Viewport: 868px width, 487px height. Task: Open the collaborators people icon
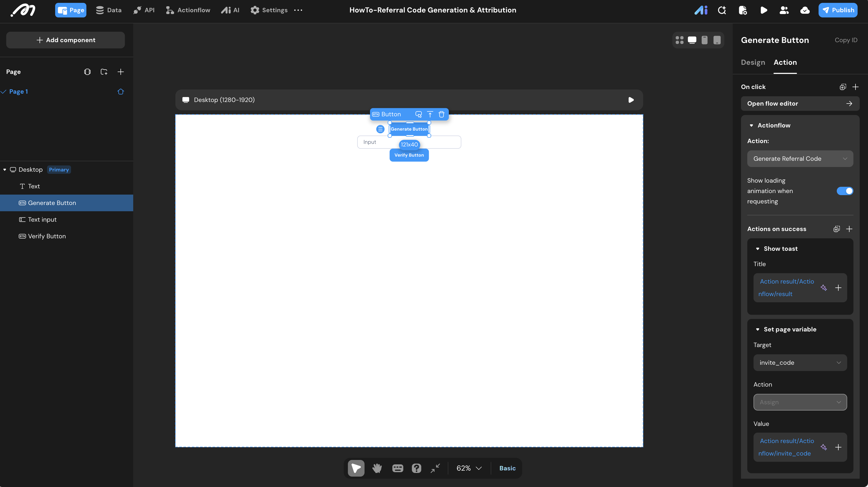(784, 10)
